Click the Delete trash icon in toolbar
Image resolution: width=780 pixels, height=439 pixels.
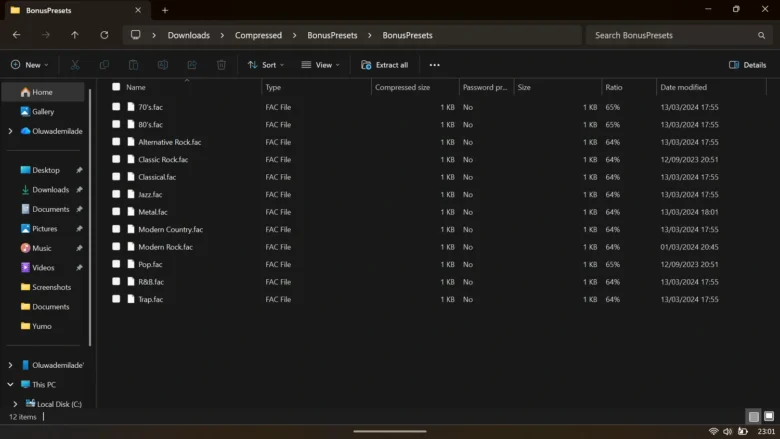coord(221,65)
